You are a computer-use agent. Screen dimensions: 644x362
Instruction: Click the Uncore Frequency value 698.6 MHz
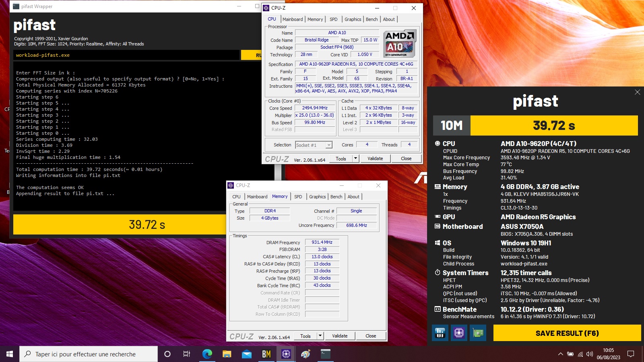tap(357, 225)
